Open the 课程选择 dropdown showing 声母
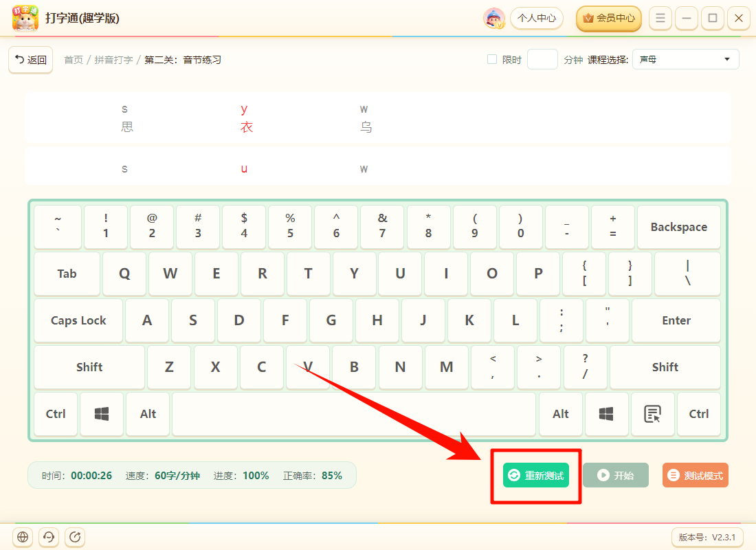This screenshot has height=550, width=756. pyautogui.click(x=686, y=59)
